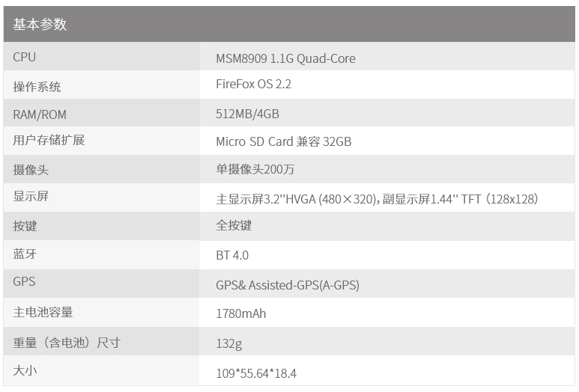Image resolution: width=579 pixels, height=392 pixels.
Task: Click the 基本参数 table header
Action: 40,25
